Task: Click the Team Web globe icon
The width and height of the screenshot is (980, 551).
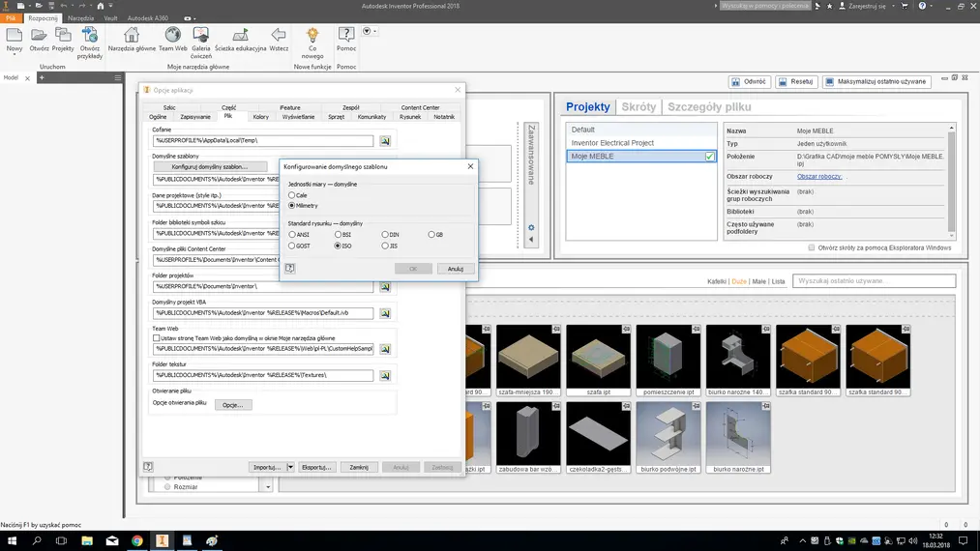Action: [x=172, y=37]
